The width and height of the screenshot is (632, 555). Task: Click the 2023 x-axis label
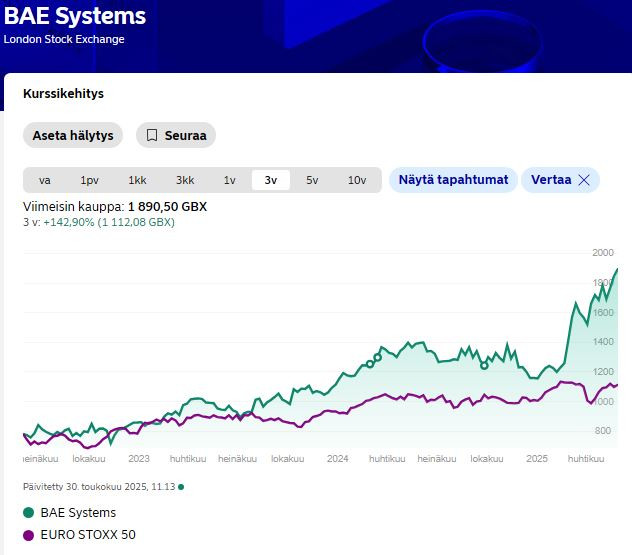(139, 459)
